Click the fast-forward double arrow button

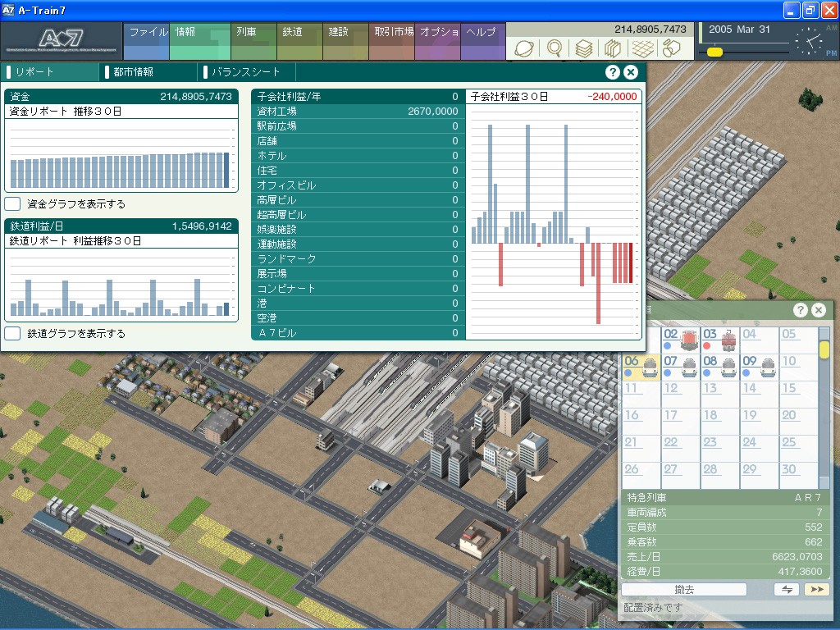pos(816,590)
